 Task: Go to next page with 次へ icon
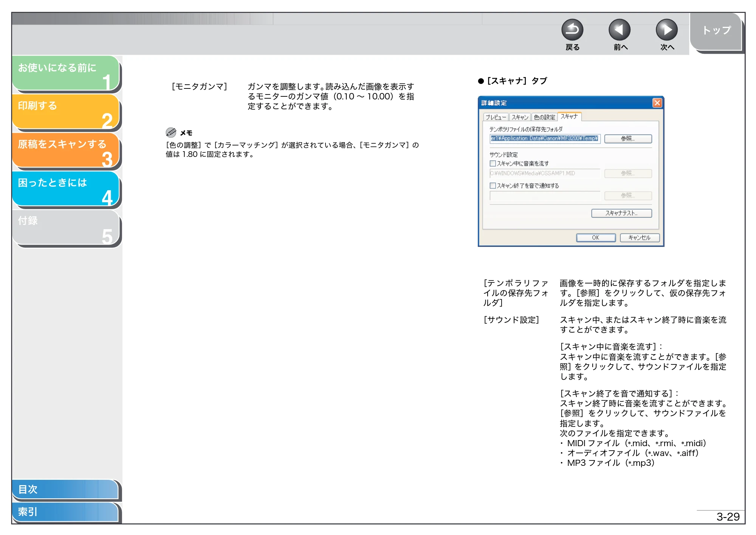pos(667,30)
